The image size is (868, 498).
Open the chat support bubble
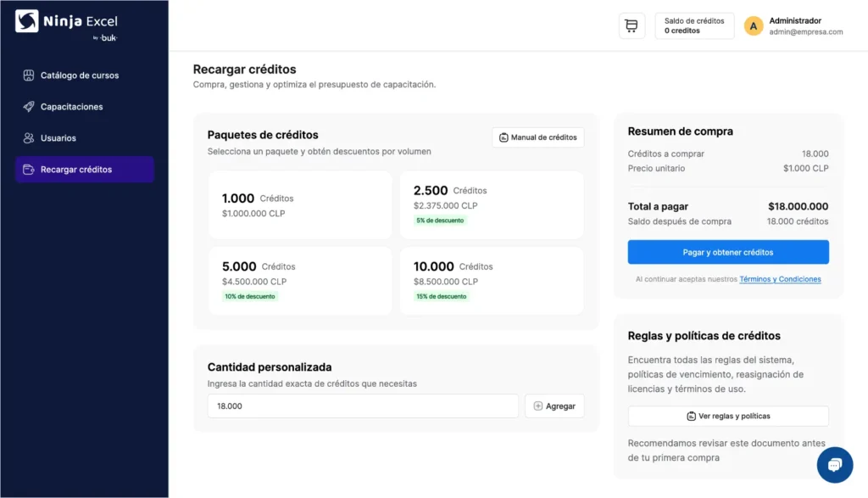pos(835,465)
